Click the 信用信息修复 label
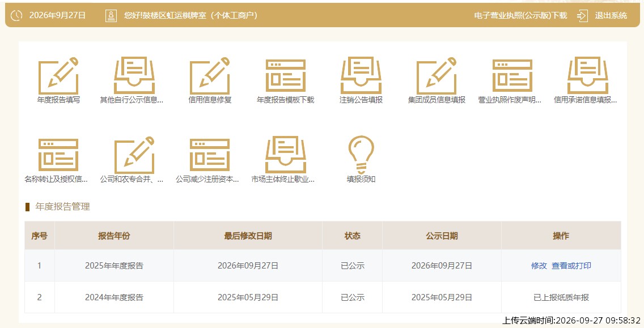 pyautogui.click(x=210, y=100)
